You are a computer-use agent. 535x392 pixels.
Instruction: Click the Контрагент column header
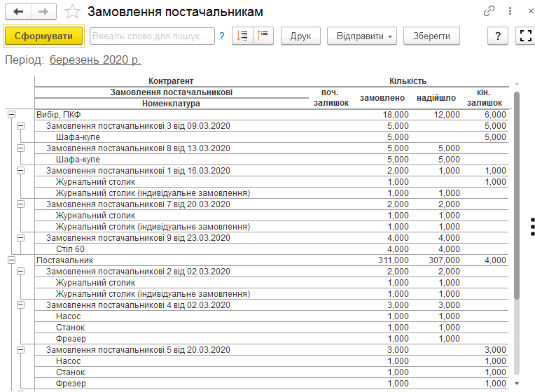171,81
